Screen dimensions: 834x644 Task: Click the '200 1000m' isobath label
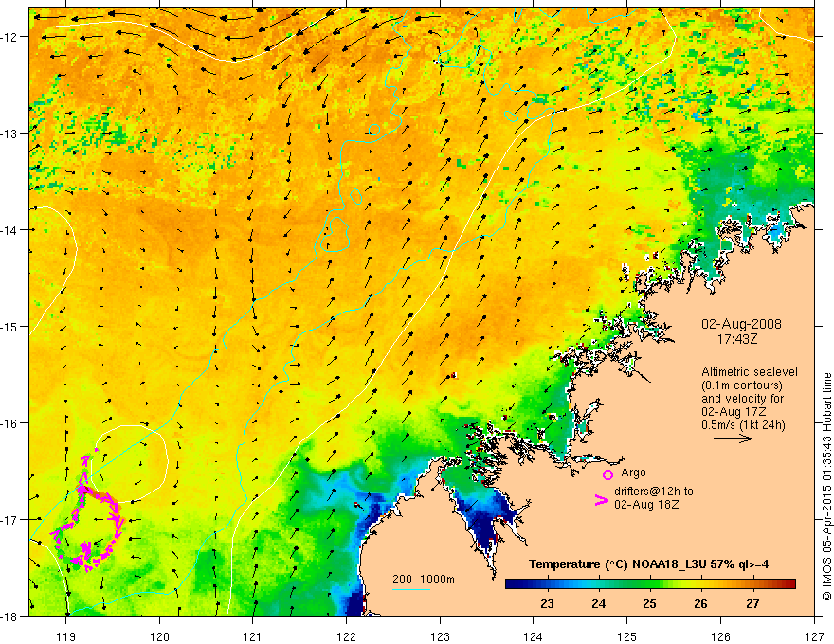pyautogui.click(x=424, y=580)
